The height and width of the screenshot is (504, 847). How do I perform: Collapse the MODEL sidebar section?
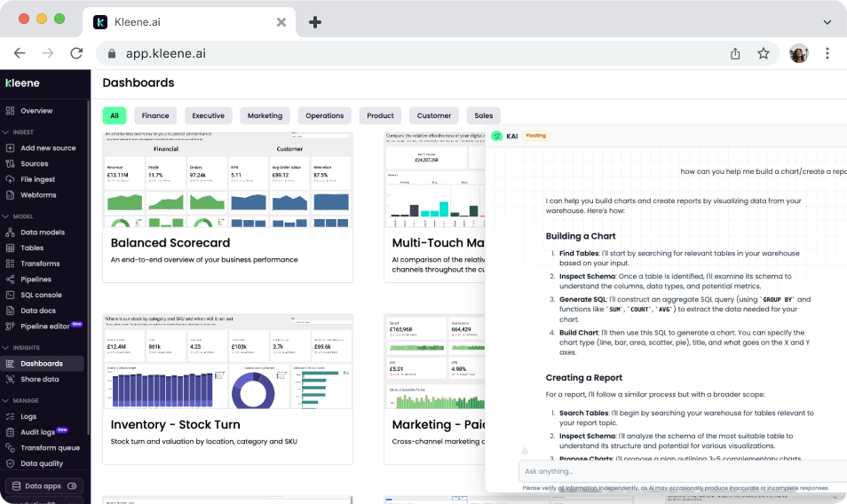click(5, 217)
